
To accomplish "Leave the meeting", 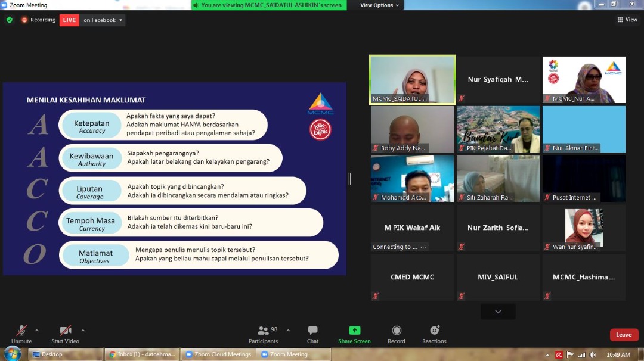I will pos(624,335).
